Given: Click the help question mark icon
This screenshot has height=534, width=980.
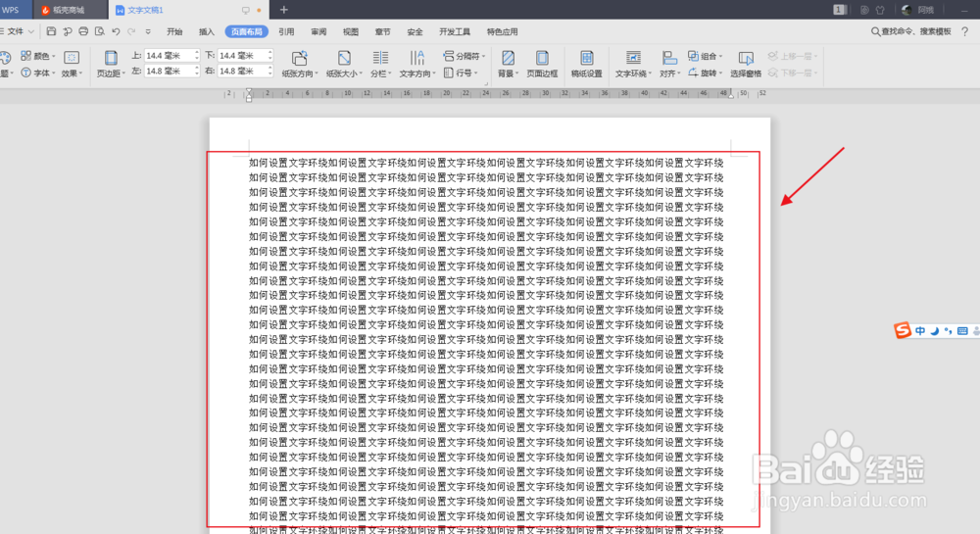Looking at the screenshot, I should pyautogui.click(x=964, y=31).
